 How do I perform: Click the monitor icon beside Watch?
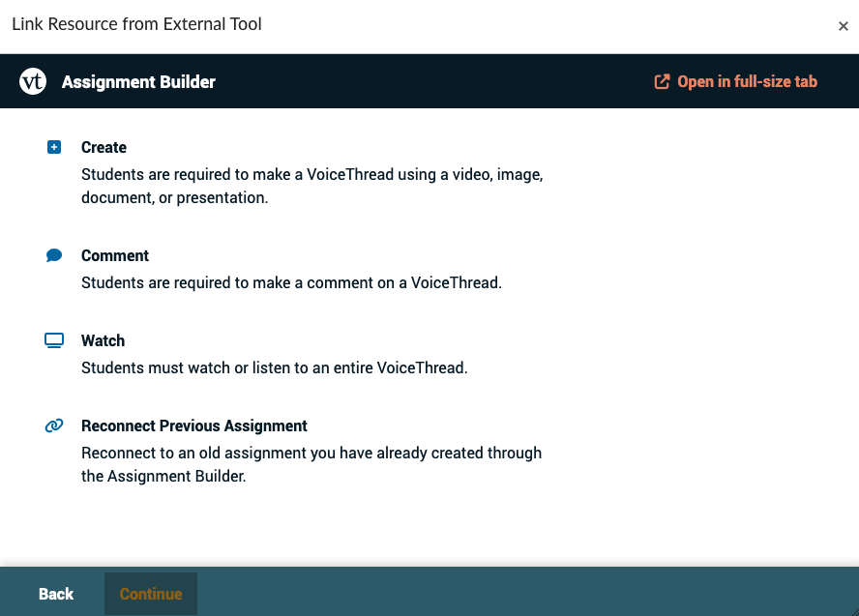pyautogui.click(x=54, y=340)
